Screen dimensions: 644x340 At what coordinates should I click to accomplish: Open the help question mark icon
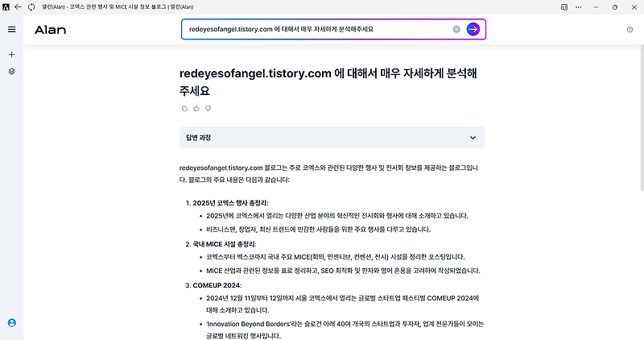click(630, 30)
